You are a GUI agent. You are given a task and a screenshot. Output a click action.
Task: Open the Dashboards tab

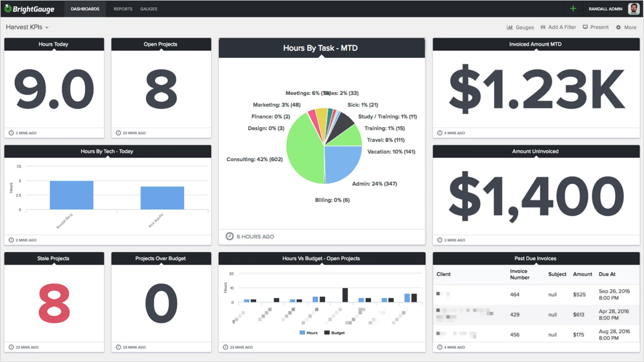click(85, 9)
